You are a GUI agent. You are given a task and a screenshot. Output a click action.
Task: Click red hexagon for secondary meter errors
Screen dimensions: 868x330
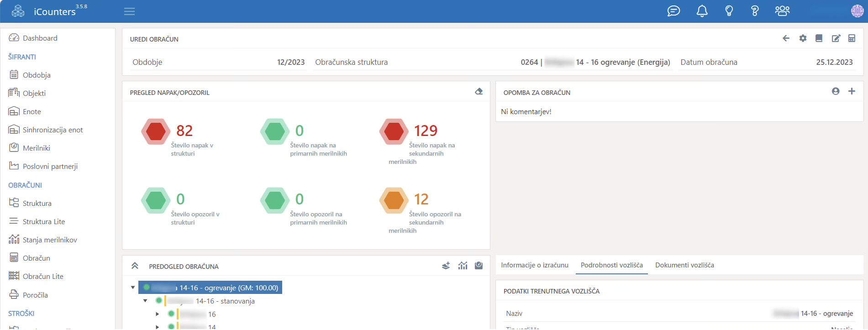click(394, 131)
